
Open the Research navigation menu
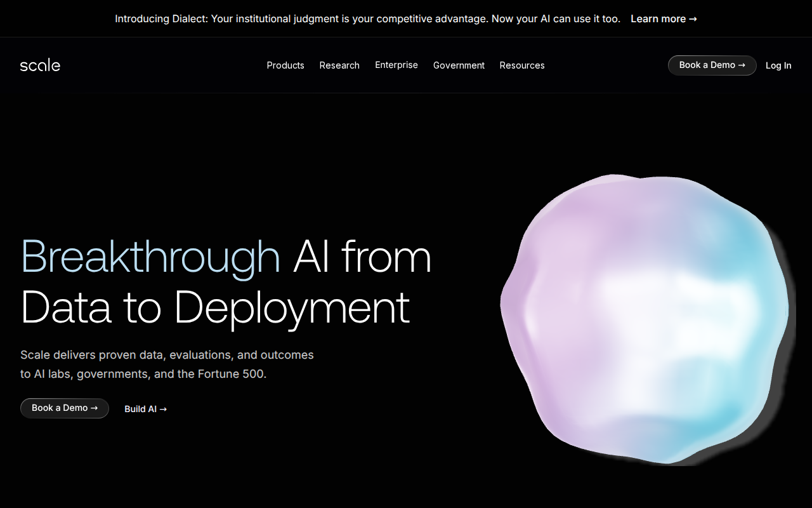tap(339, 65)
